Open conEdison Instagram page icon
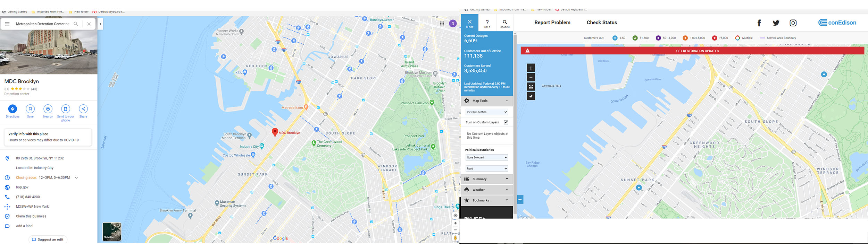 point(793,23)
